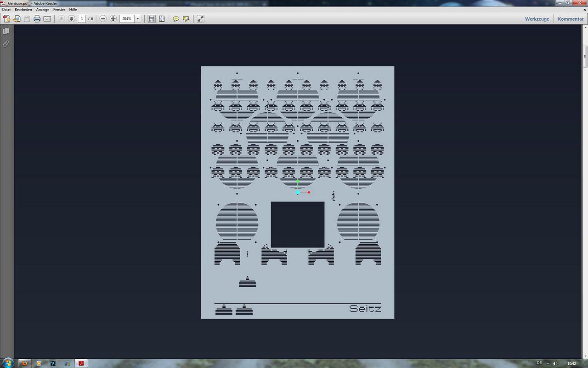588x368 pixels.
Task: Add a sticky note comment
Action: pyautogui.click(x=176, y=19)
